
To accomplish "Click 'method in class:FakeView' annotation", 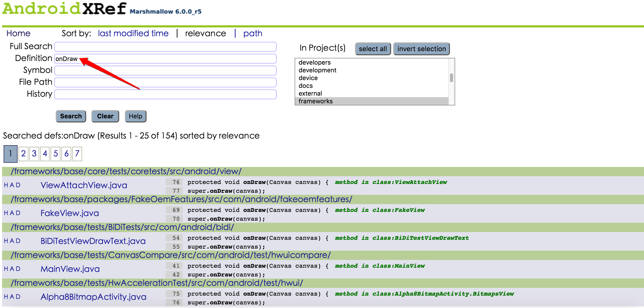I will click(x=380, y=210).
